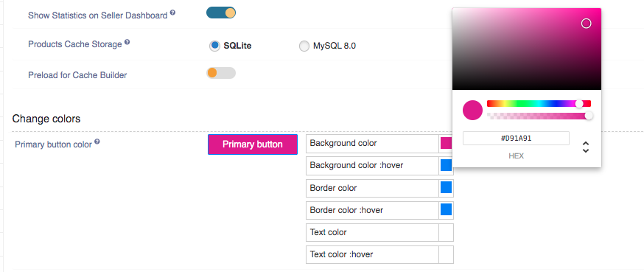
Task: Click help icon next to Show Statistics on Seller Dashboard
Action: point(173,13)
